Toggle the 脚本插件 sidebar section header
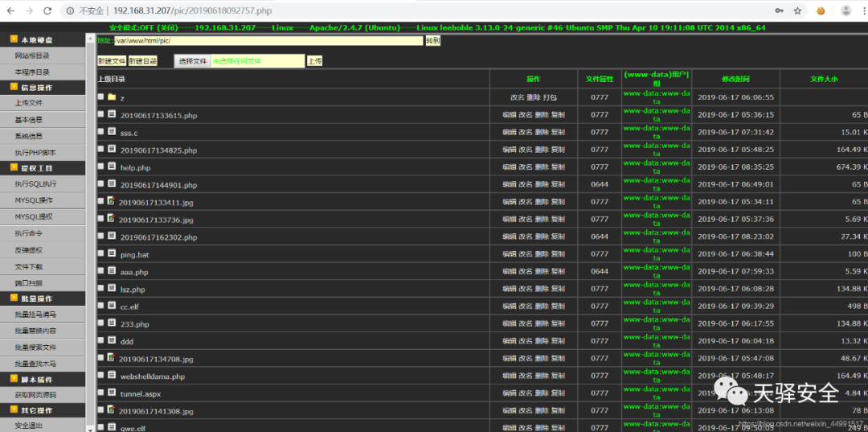The width and height of the screenshot is (868, 432). coord(43,379)
